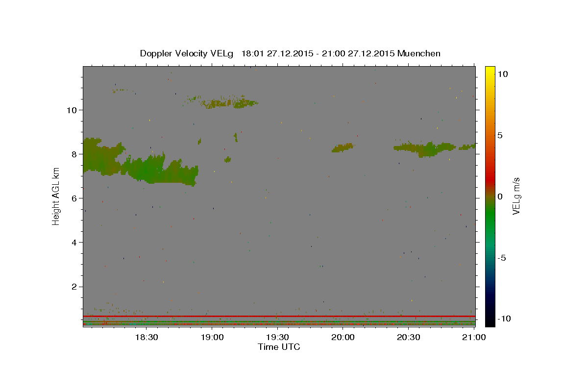Viewport: 588px width, 392px height.
Task: Click the "21:00" time tick label
Action: [474, 337]
